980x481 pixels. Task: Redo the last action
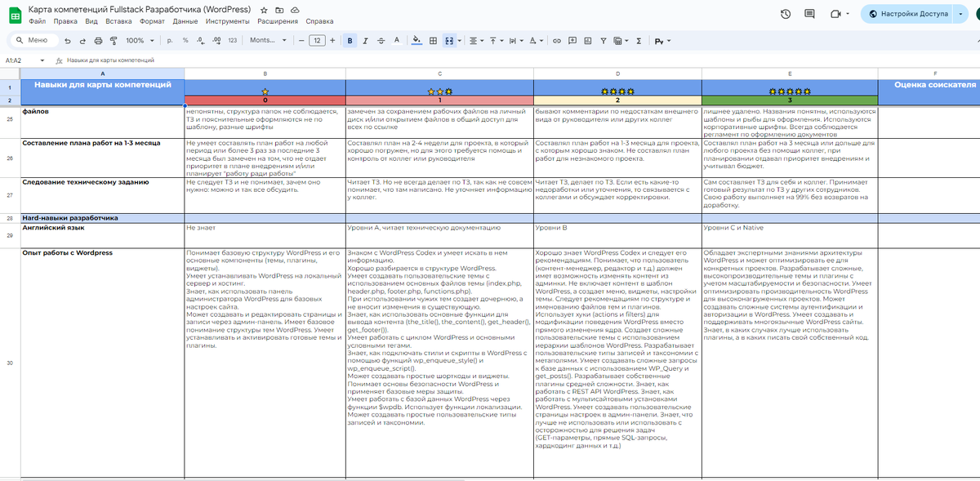(83, 40)
